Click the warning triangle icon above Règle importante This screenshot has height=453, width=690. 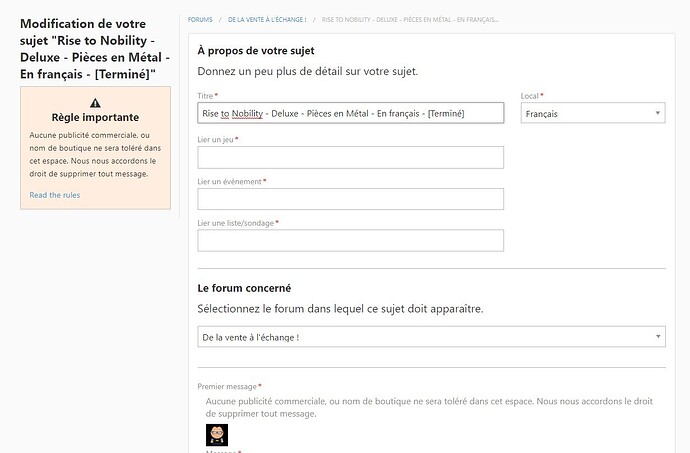pos(95,103)
